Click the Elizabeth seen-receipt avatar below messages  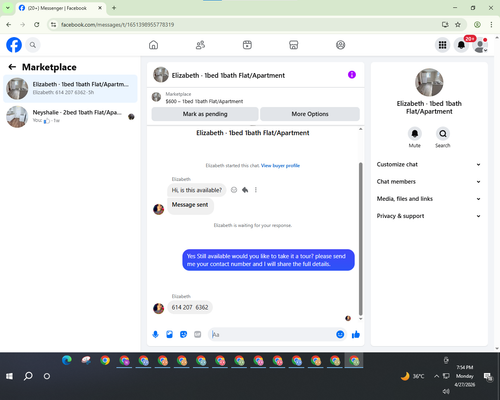[348, 318]
